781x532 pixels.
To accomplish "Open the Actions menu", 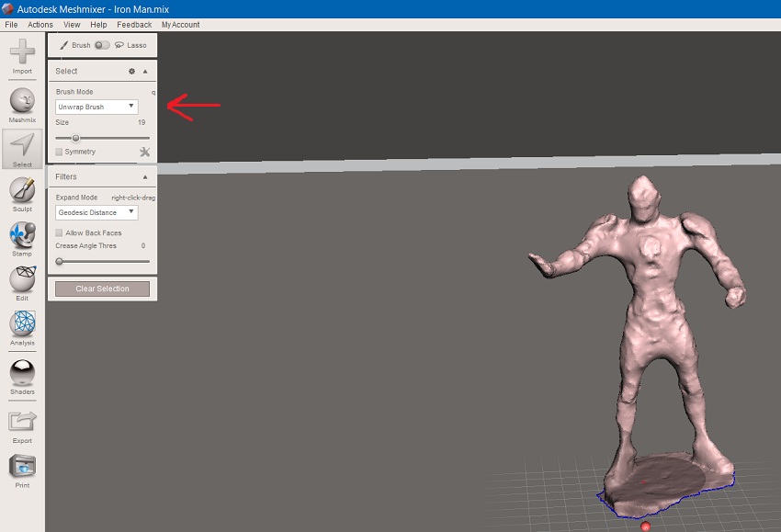I will click(40, 25).
